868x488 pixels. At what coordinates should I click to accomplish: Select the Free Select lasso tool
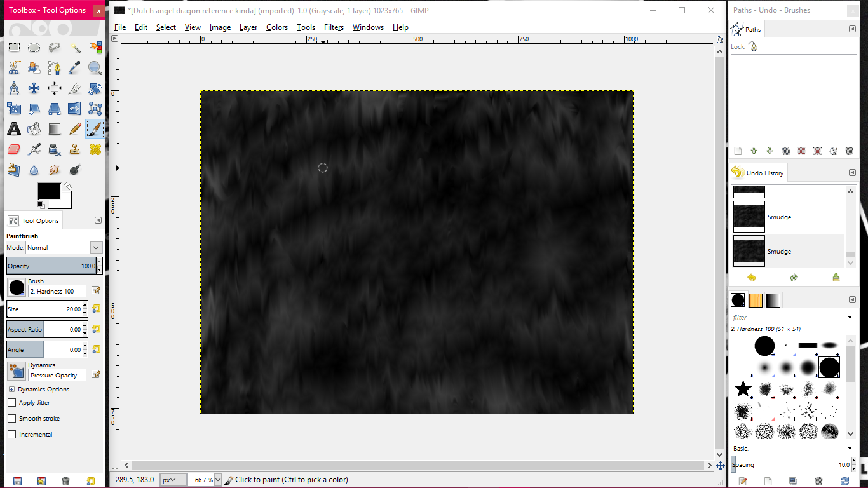(x=55, y=48)
